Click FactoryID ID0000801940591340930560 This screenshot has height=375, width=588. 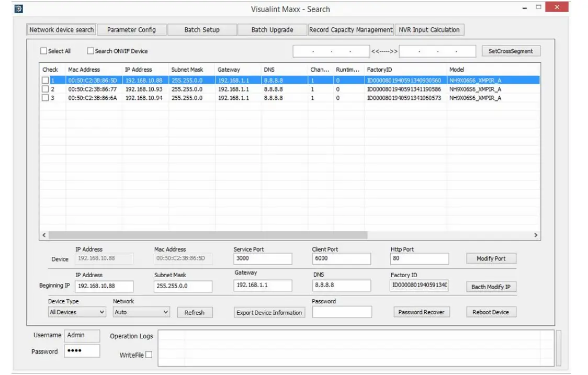[404, 80]
